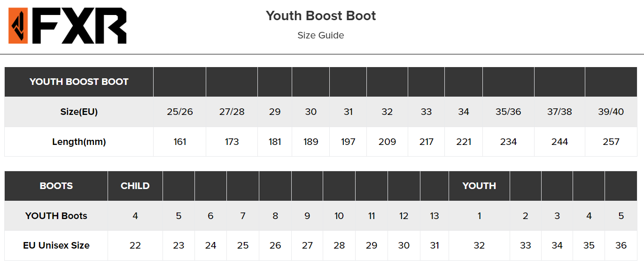Select the YOUTH BOOST BOOT table header
This screenshot has width=644, height=265.
pos(79,82)
